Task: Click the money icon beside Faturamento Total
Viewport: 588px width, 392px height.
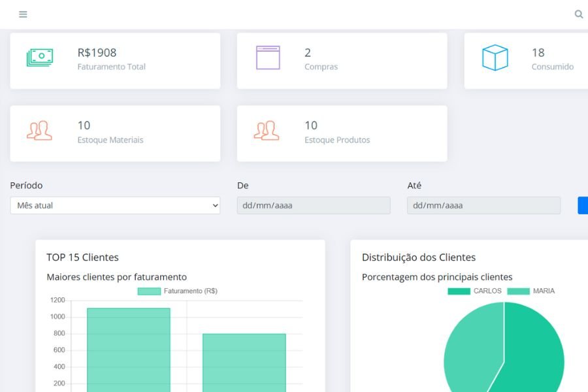Action: pyautogui.click(x=39, y=57)
